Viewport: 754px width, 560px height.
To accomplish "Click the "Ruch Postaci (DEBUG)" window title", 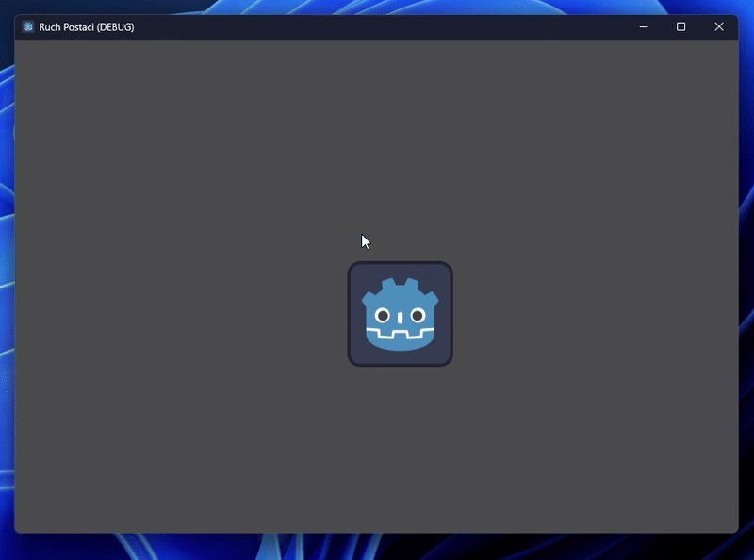I will (x=87, y=27).
